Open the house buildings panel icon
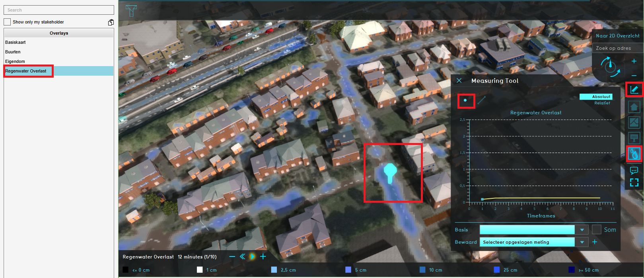The image size is (644, 278). (x=634, y=107)
